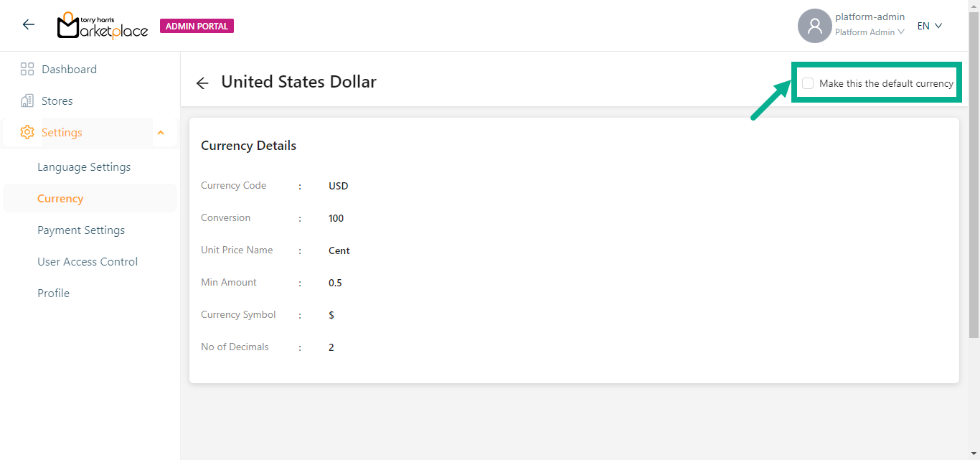This screenshot has width=980, height=460.
Task: Open Language Settings menu item
Action: coord(84,167)
